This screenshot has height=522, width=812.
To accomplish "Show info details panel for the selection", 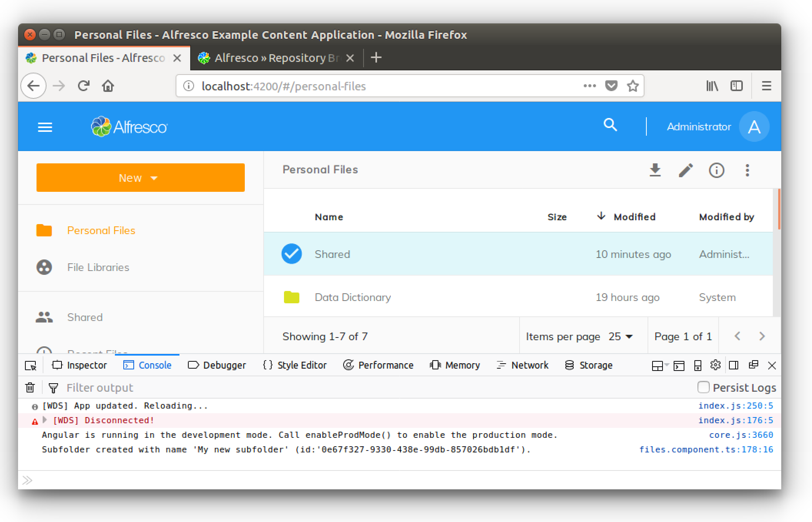I will (x=717, y=170).
